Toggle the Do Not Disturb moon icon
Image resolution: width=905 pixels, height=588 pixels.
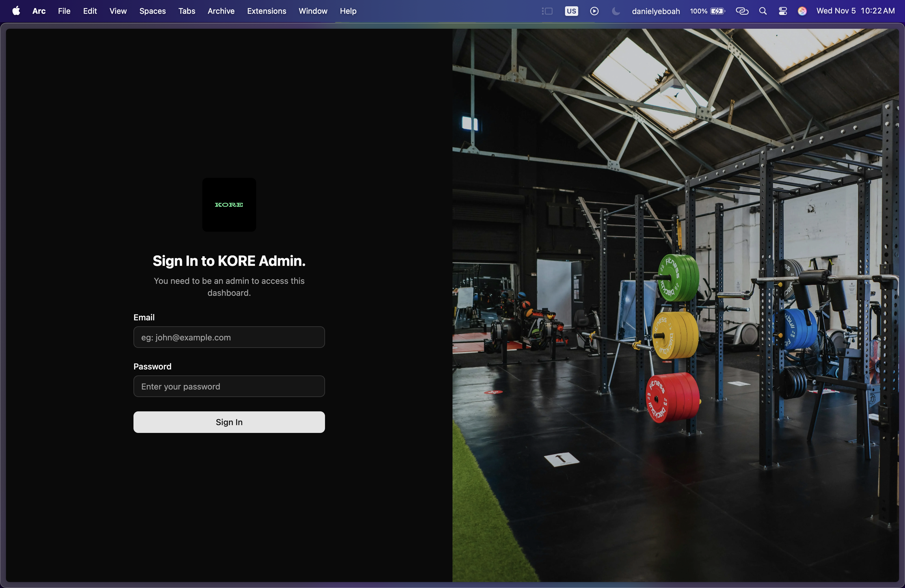(616, 11)
